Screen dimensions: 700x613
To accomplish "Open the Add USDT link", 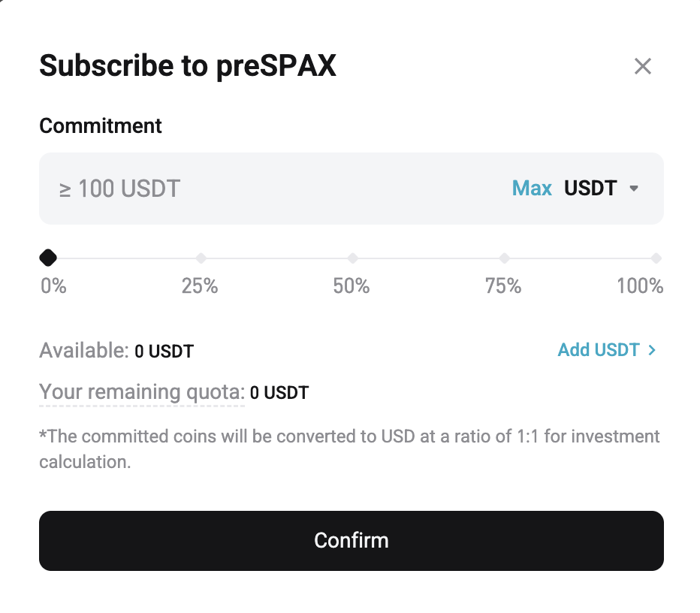I will [x=599, y=350].
